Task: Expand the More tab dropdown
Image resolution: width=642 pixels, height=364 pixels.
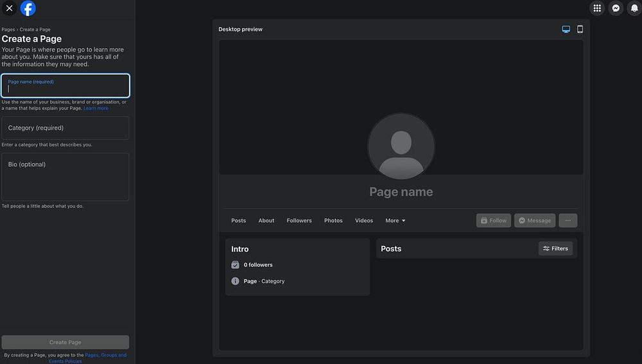Action: 395,220
